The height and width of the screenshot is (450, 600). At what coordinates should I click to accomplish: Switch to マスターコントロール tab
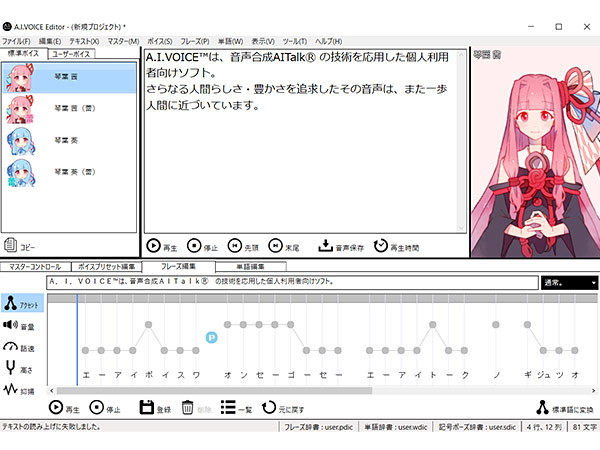tap(35, 266)
